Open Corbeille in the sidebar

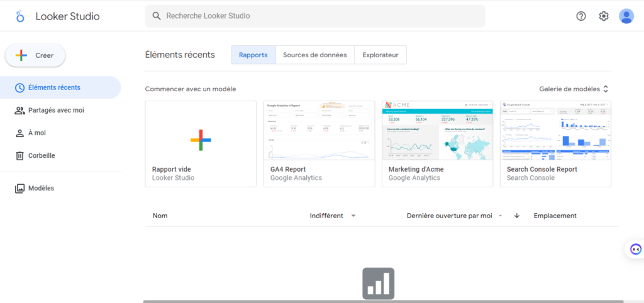[x=60, y=156]
